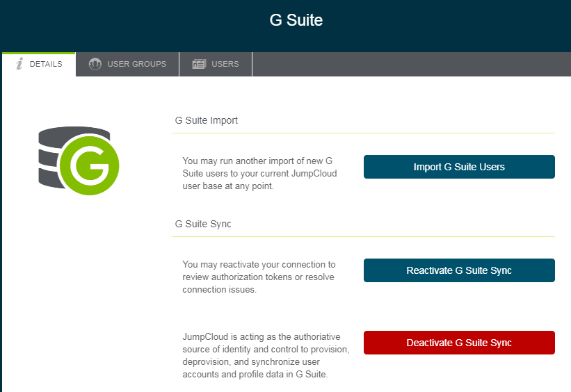Click the G Suite Import section heading
Viewport: 571px width, 392px height.
[206, 120]
